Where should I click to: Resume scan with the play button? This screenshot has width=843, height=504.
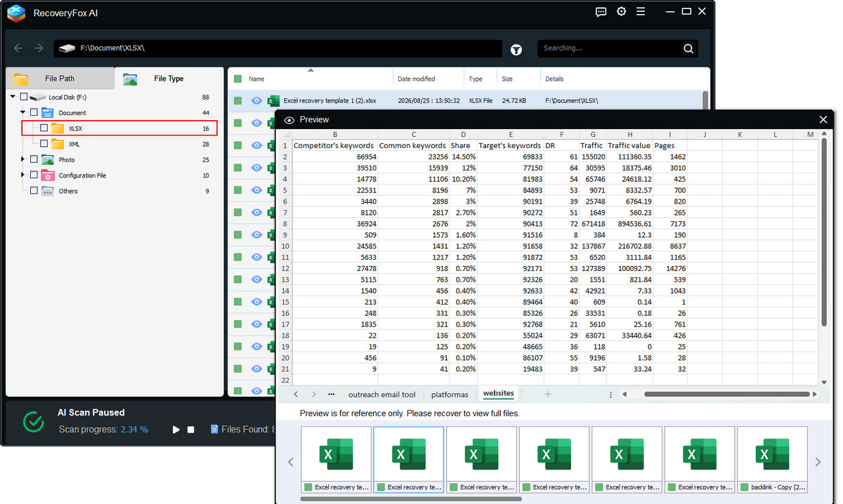(176, 430)
